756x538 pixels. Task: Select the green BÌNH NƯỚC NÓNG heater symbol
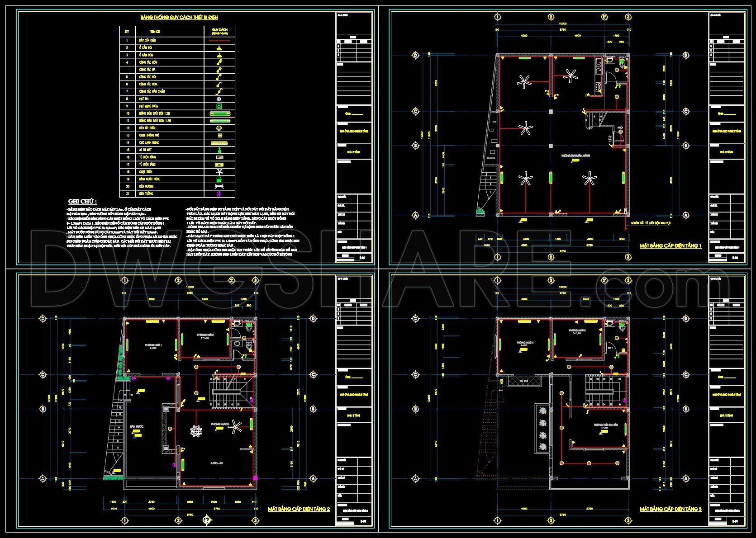click(219, 179)
